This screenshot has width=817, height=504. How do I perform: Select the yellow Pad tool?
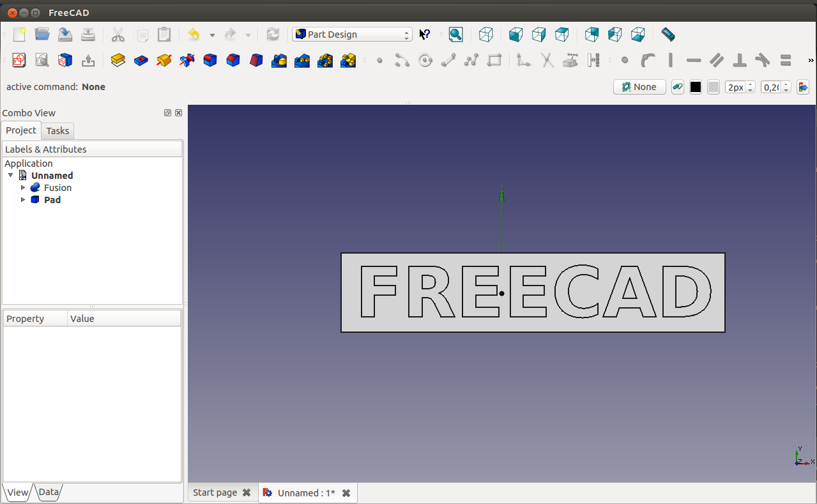118,61
